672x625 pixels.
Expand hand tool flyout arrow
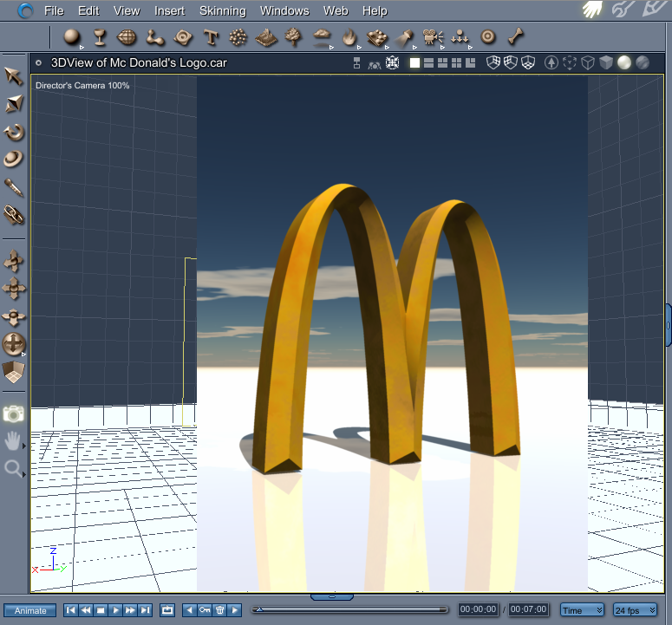tap(23, 446)
